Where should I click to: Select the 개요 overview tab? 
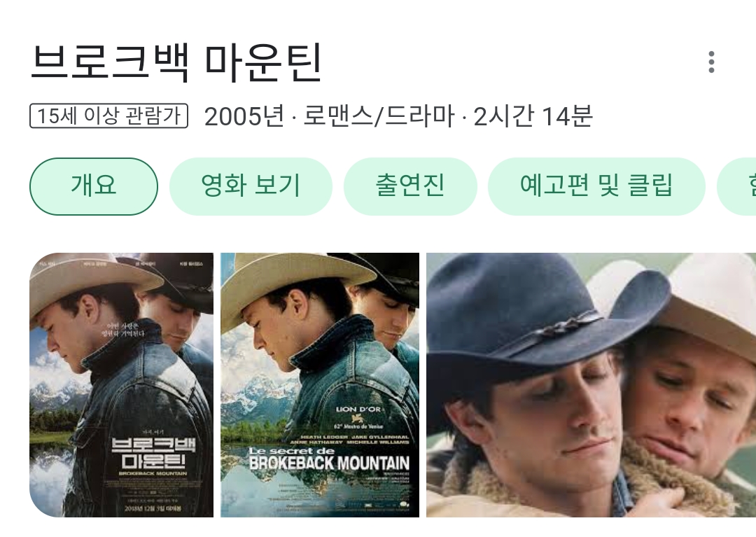[94, 186]
